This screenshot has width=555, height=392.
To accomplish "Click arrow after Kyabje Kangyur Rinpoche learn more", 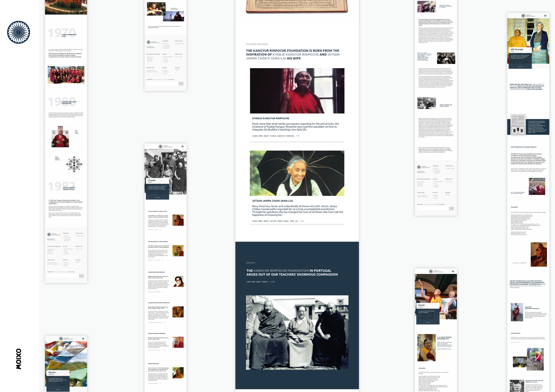I will click(x=297, y=136).
